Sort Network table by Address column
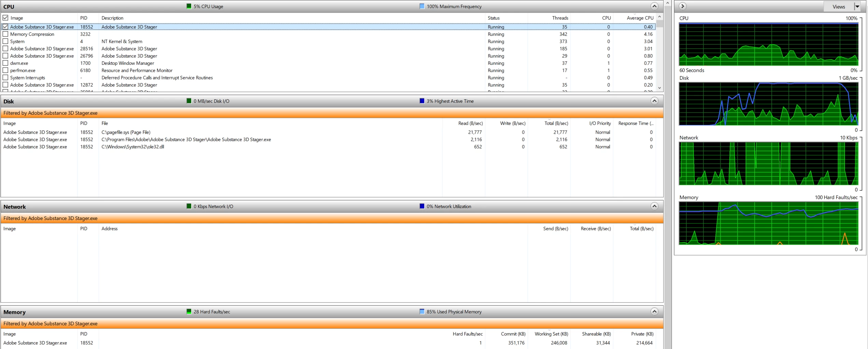The width and height of the screenshot is (868, 349). 313,229
